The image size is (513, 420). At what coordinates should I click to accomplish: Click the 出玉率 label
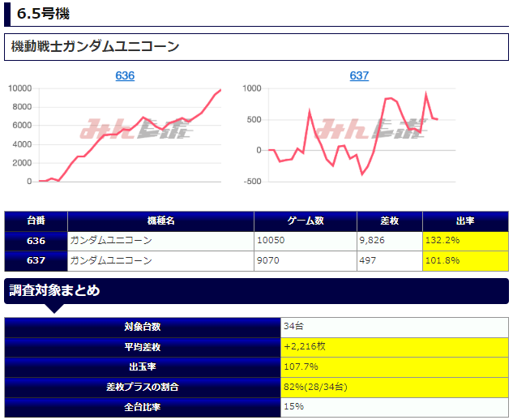pyautogui.click(x=143, y=367)
